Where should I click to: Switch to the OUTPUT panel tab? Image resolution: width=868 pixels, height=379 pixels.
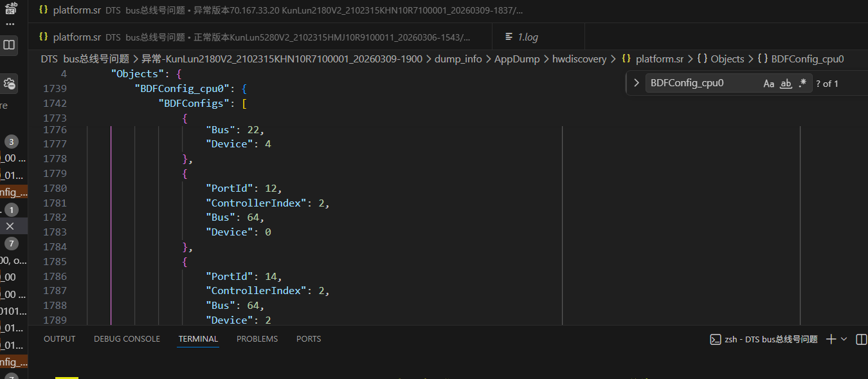pos(59,339)
